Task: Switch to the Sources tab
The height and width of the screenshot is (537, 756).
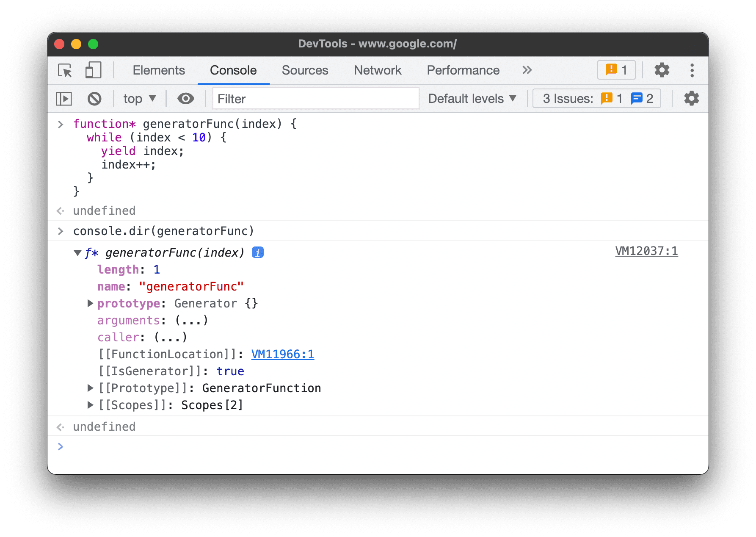Action: pyautogui.click(x=305, y=70)
